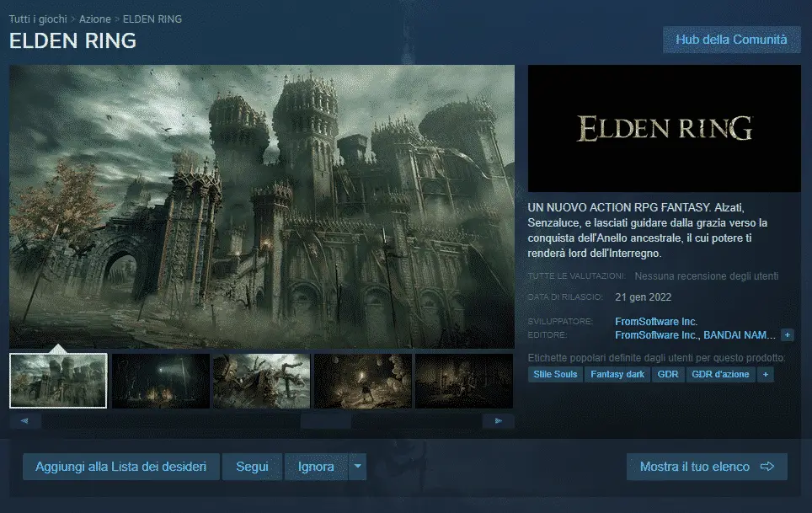This screenshot has height=513, width=812.
Task: Expand the Ignora dropdown arrow
Action: 357,467
